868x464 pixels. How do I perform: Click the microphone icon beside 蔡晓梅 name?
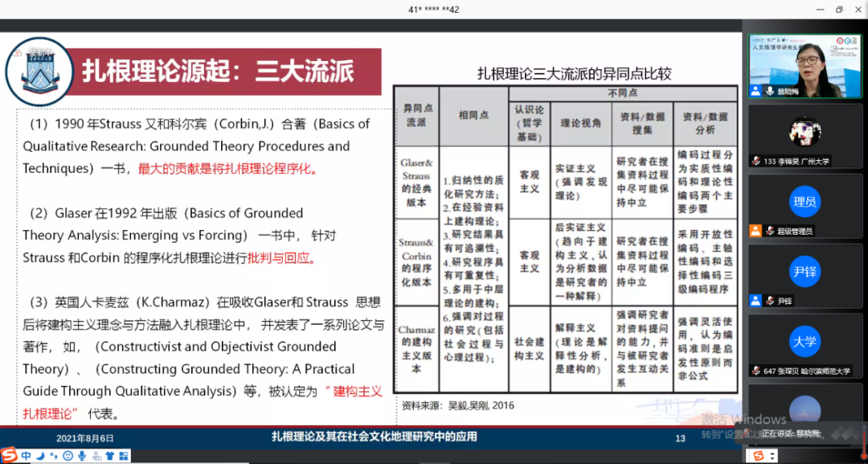coord(769,92)
